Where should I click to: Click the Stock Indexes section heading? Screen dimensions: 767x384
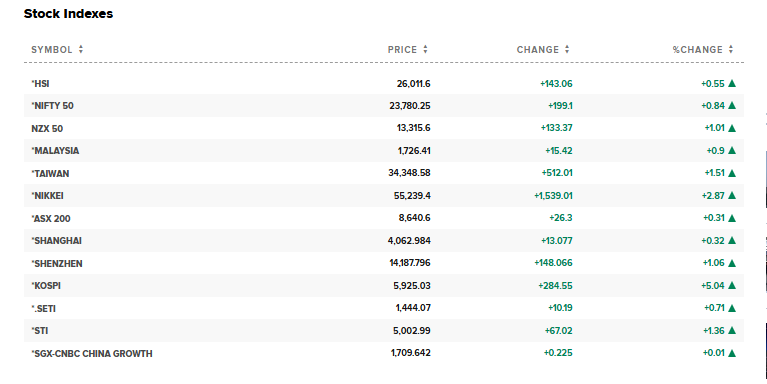tap(68, 14)
